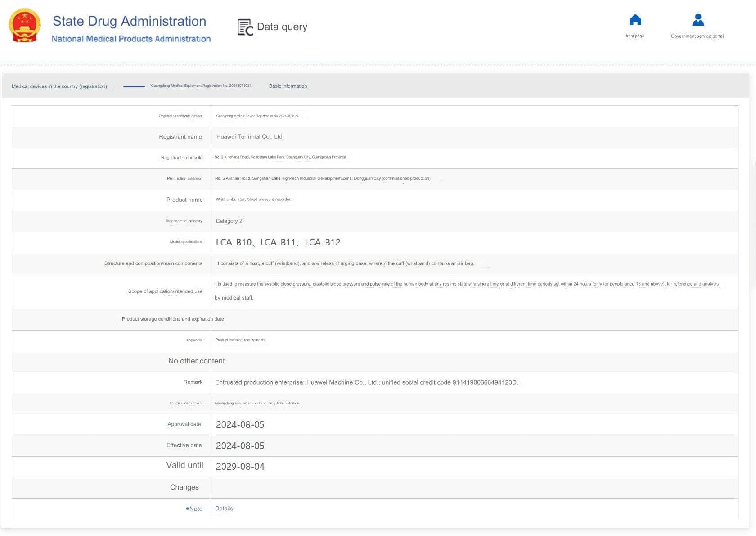Click the 'Government service portal' label
The image size is (756, 536).
[x=697, y=36]
